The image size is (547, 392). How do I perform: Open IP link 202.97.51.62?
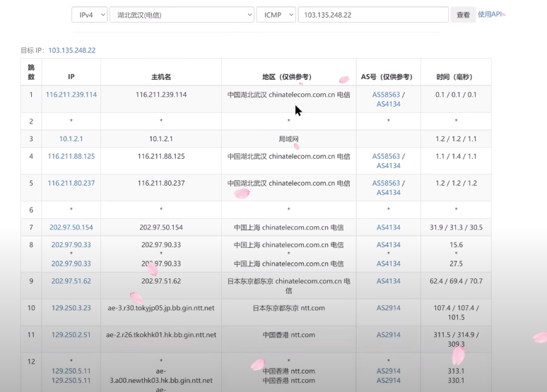(71, 281)
